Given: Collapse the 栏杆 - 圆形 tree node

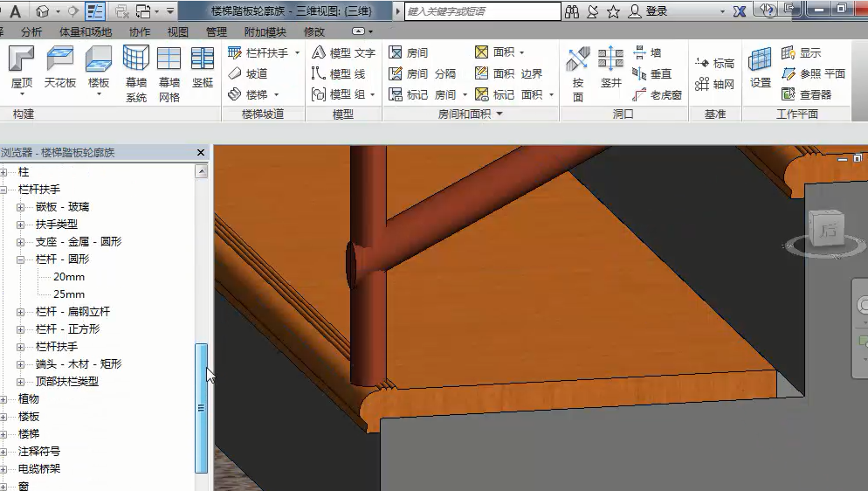Looking at the screenshot, I should point(21,259).
